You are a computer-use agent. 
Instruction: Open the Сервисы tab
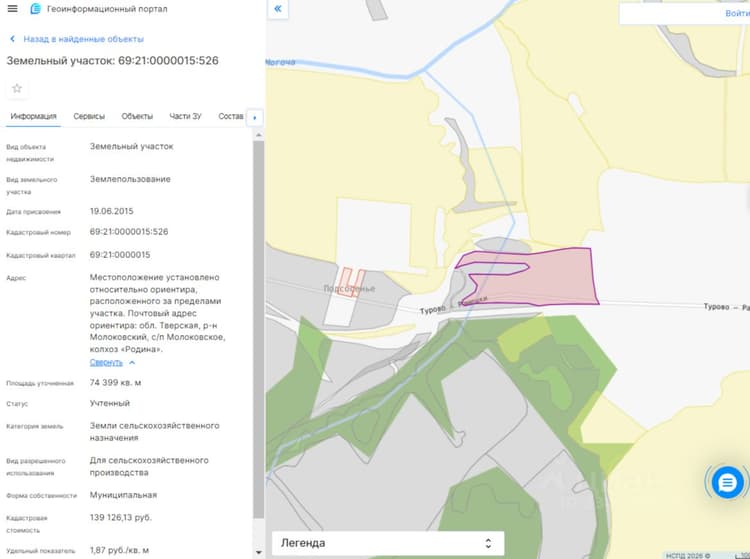pos(89,116)
